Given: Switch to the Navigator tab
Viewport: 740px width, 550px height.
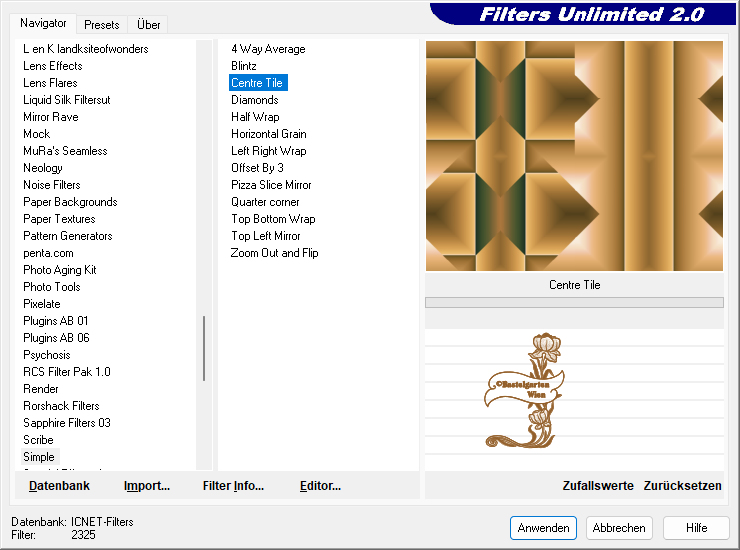Looking at the screenshot, I should click(x=43, y=23).
